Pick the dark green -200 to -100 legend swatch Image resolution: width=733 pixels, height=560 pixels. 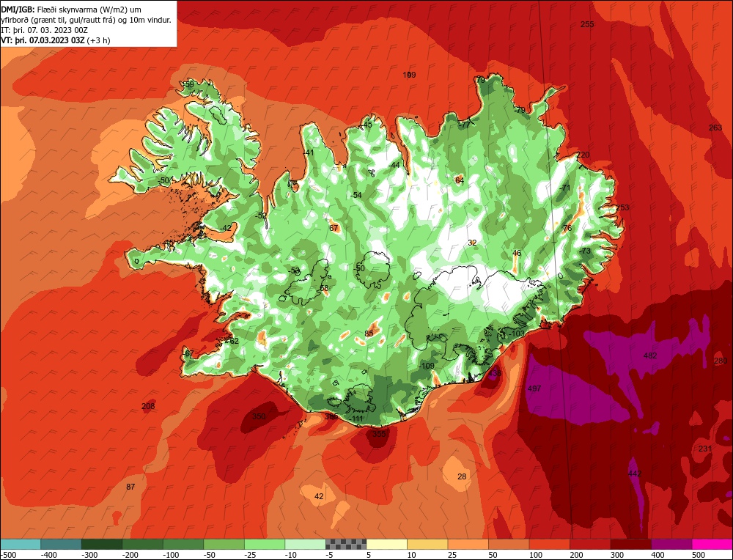click(143, 544)
